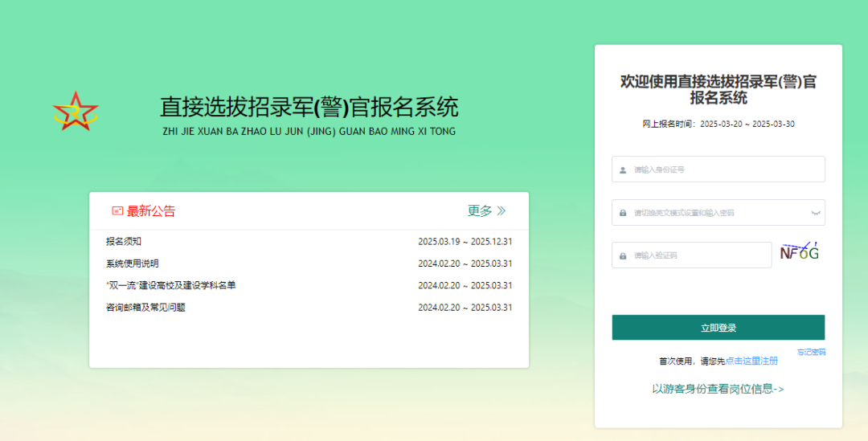
Task: Click the 点击这里注册 registration link
Action: [751, 361]
